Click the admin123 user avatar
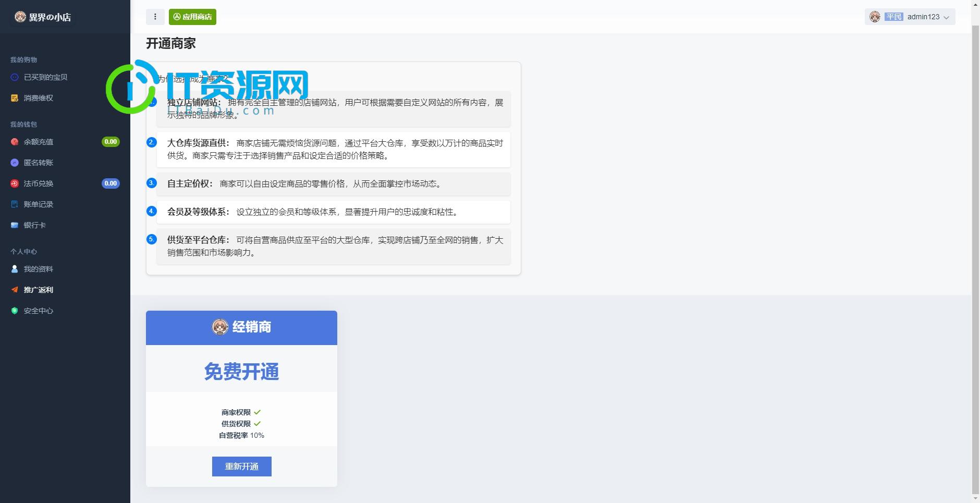Image resolution: width=980 pixels, height=503 pixels. click(x=875, y=17)
